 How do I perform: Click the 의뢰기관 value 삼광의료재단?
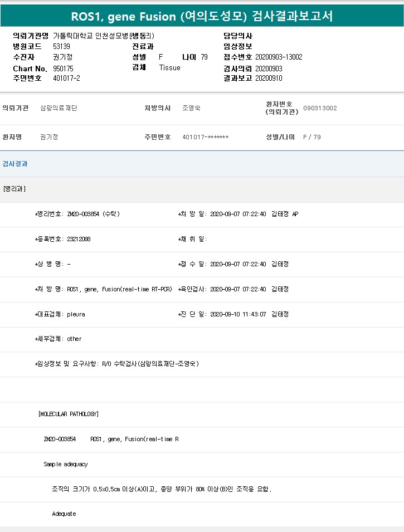[59, 108]
